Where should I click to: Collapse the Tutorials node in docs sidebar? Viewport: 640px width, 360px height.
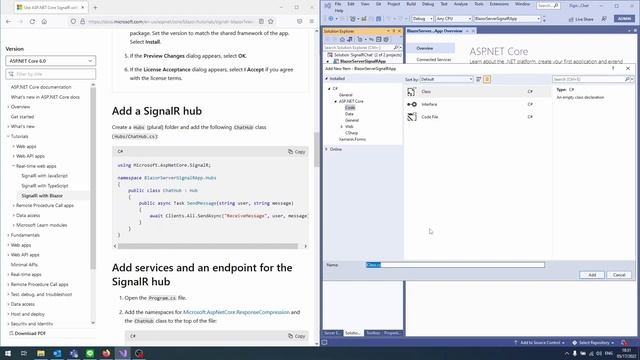[8, 136]
